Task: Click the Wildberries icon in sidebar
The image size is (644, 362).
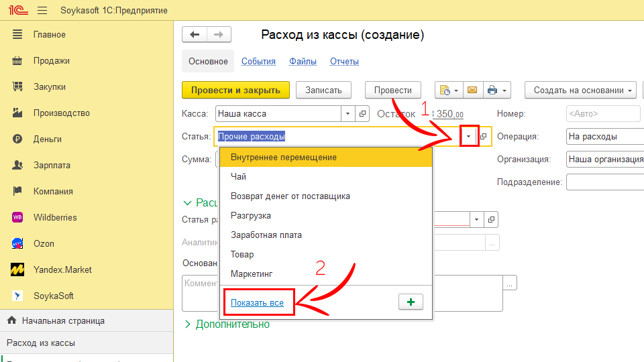Action: 18,217
